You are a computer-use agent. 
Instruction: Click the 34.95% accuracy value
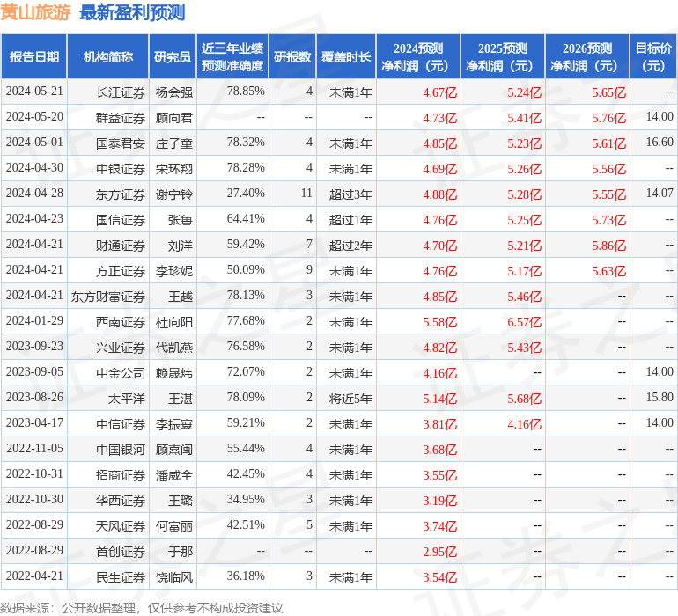[x=246, y=499]
